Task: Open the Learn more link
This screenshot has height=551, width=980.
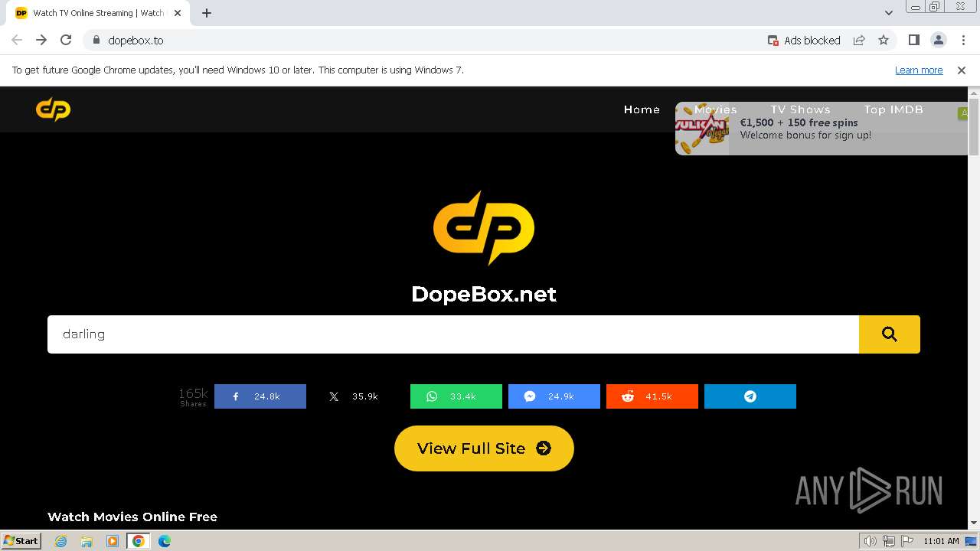Action: [919, 70]
